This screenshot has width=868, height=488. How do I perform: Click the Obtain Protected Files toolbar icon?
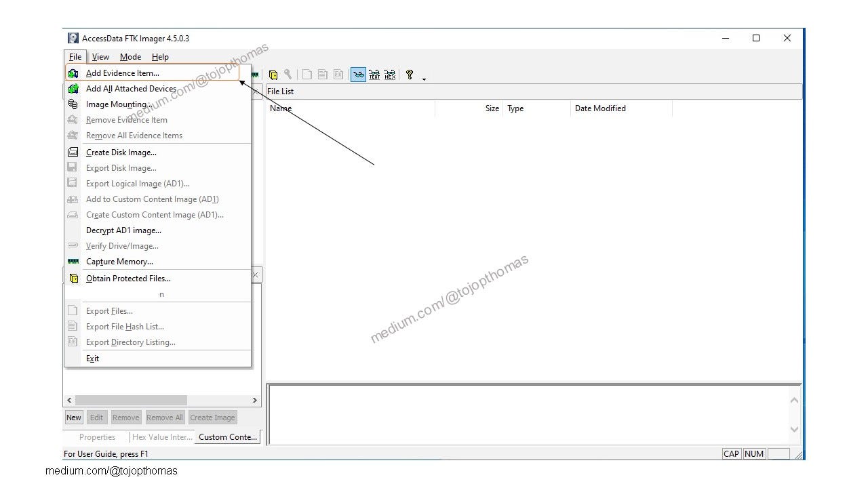point(273,75)
